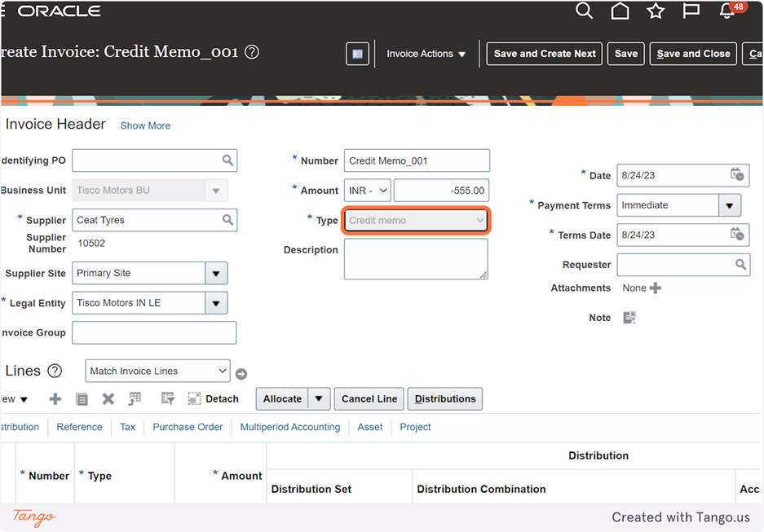Click Save and Create Next button

point(544,54)
